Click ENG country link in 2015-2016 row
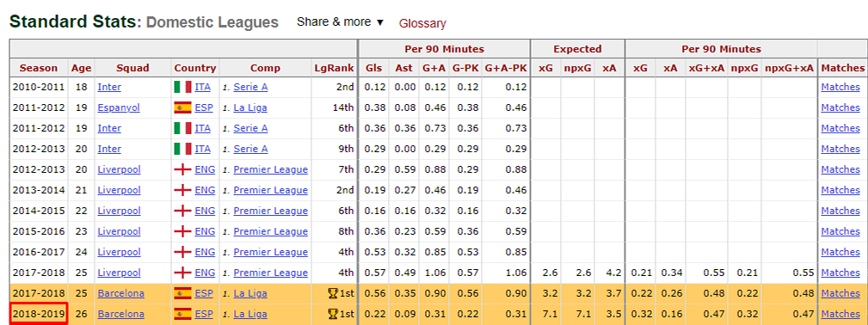This screenshot has width=868, height=325. tap(205, 231)
